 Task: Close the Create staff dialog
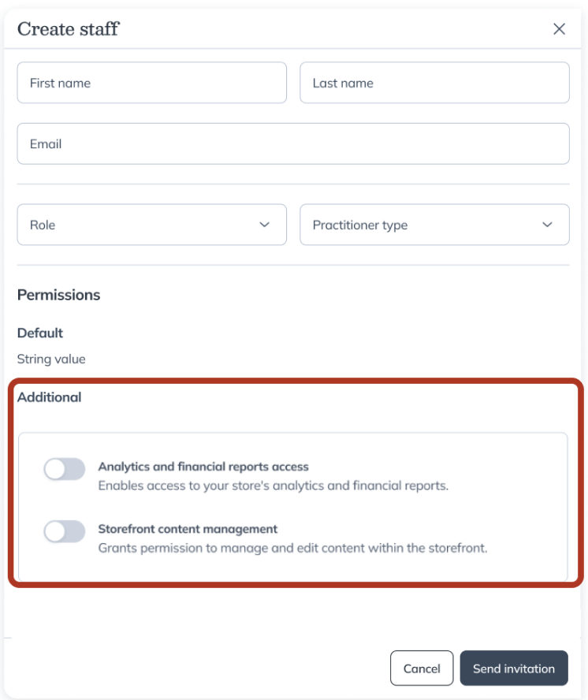[559, 29]
